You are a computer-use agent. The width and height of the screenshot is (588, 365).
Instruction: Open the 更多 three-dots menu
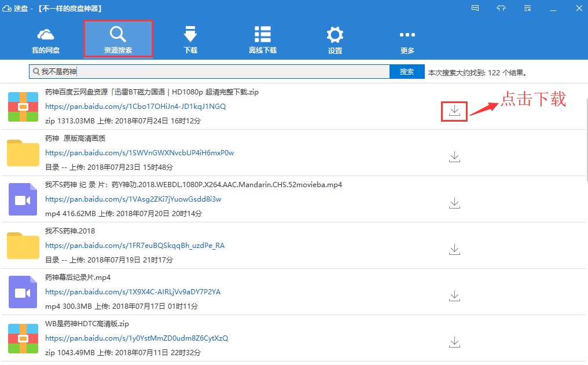[x=407, y=40]
